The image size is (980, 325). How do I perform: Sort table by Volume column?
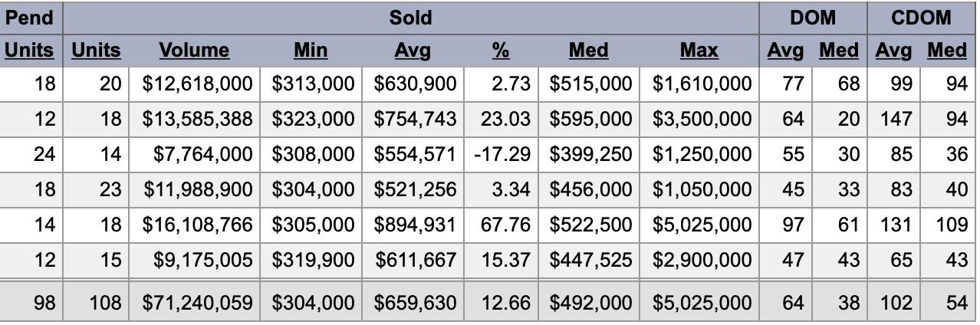coord(194,51)
